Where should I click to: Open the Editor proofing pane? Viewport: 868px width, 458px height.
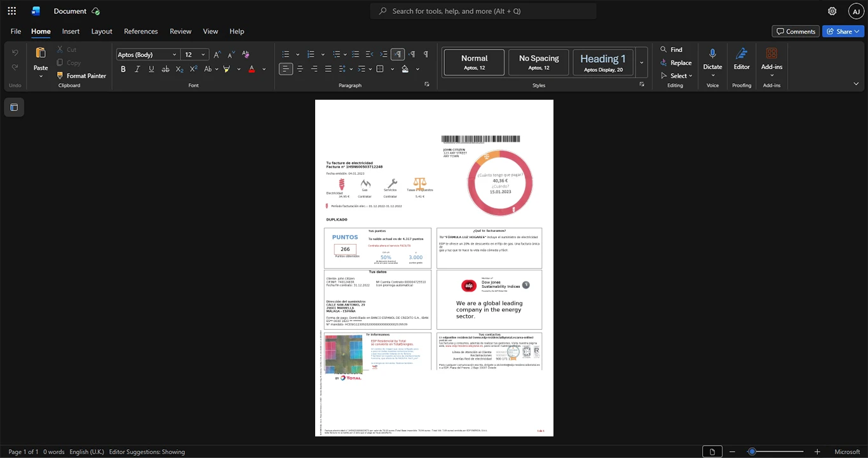coord(742,58)
